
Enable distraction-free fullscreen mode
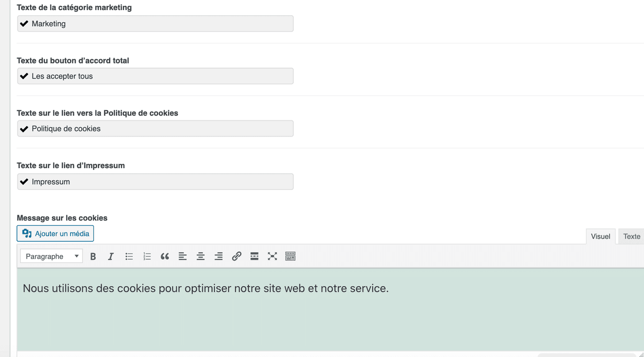click(272, 256)
